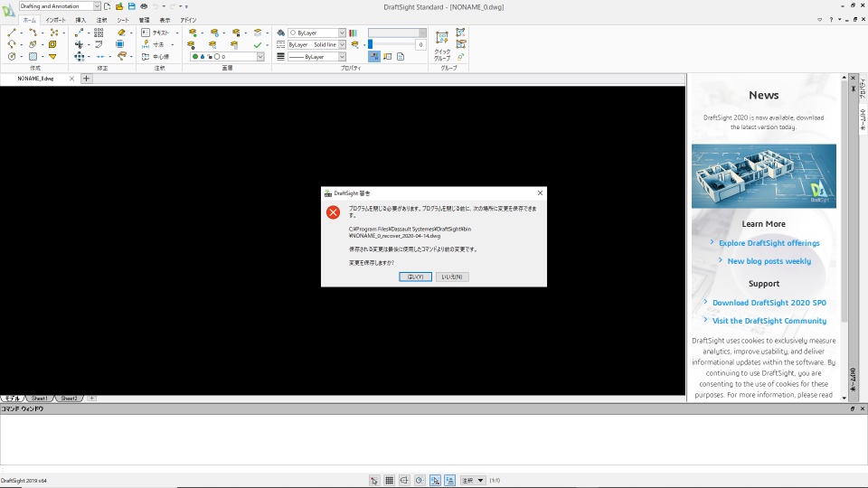The height and width of the screenshot is (488, 868).
Task: Click the red error icon in the dialog
Action: [x=334, y=212]
